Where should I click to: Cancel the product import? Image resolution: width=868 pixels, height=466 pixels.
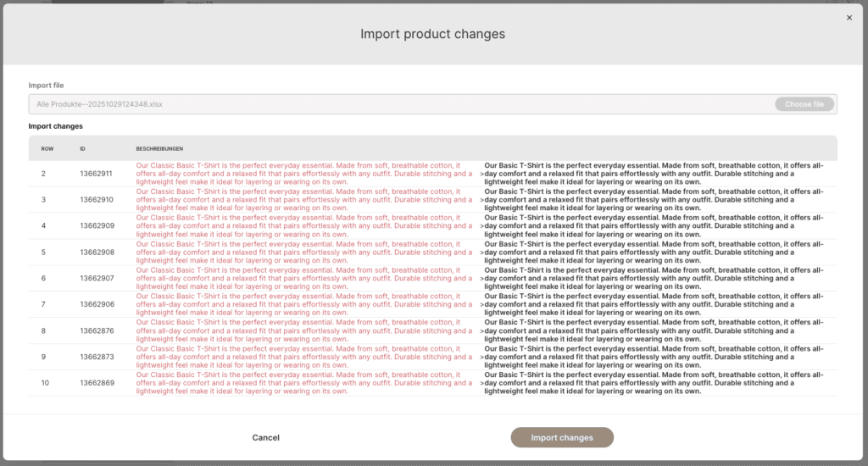click(265, 437)
